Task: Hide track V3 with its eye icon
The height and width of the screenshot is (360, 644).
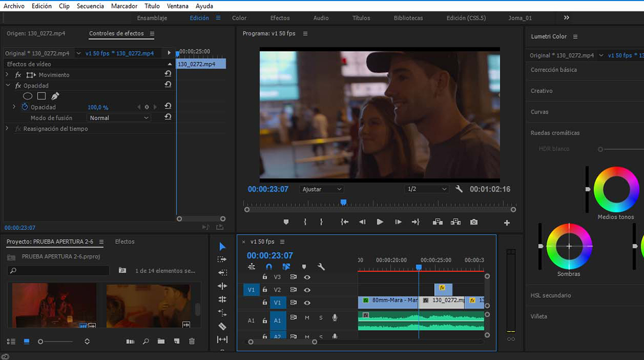Action: 307,277
